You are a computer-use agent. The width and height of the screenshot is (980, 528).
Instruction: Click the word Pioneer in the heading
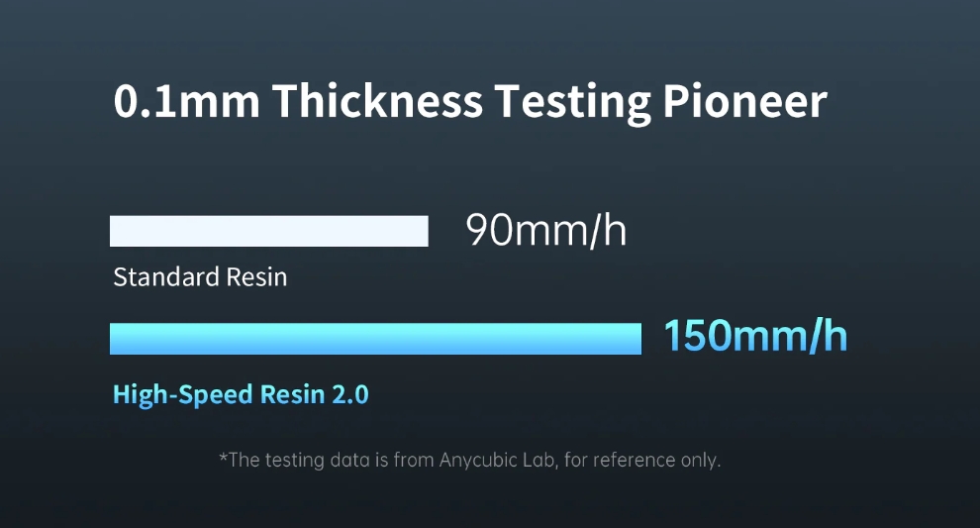pyautogui.click(x=743, y=103)
